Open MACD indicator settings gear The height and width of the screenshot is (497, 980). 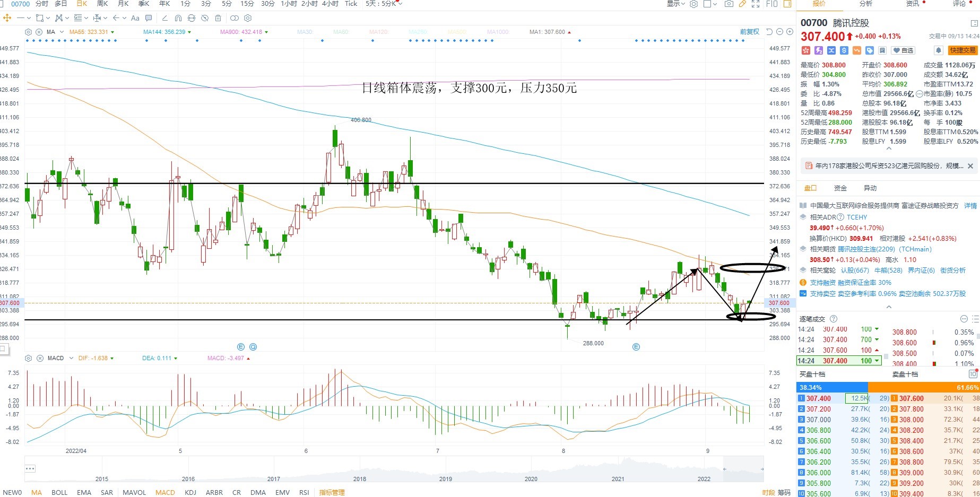(x=28, y=358)
